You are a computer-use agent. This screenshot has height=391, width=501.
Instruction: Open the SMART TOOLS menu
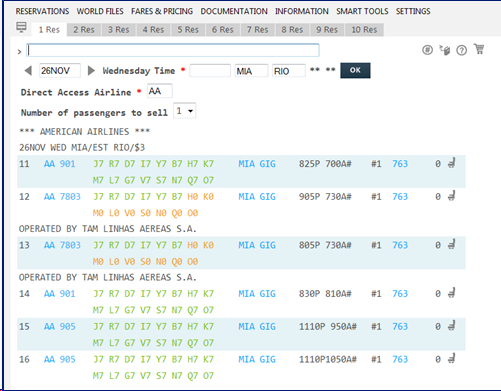362,11
